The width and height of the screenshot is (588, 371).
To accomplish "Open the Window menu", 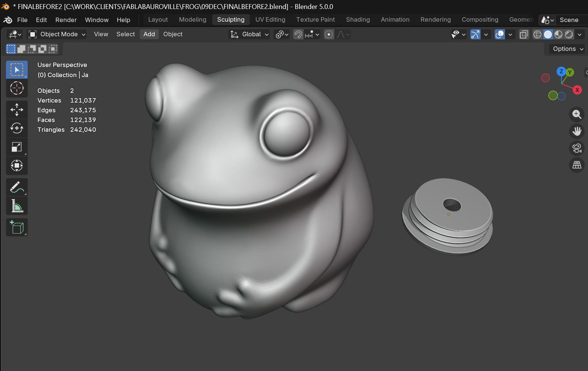I will 97,20.
